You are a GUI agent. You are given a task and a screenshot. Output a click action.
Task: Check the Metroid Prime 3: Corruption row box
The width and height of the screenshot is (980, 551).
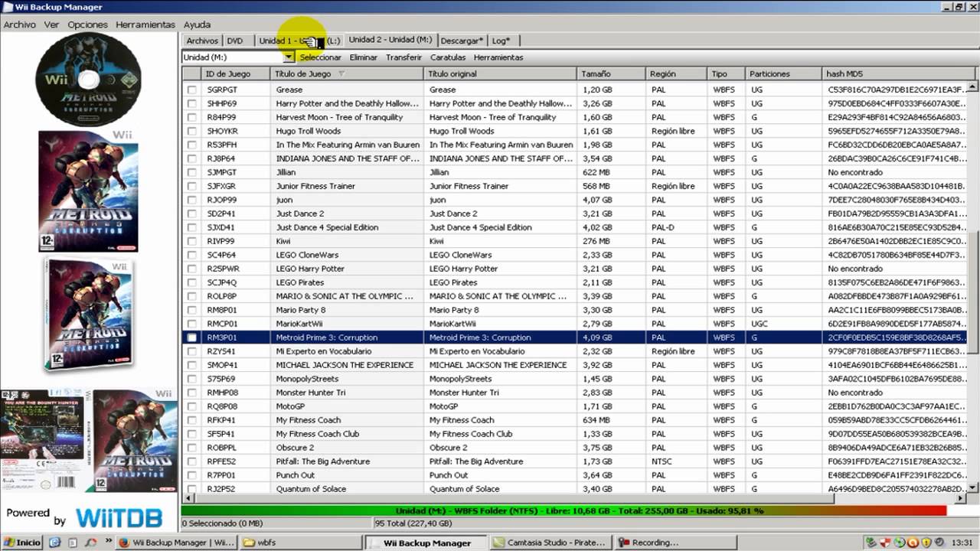[x=192, y=337]
